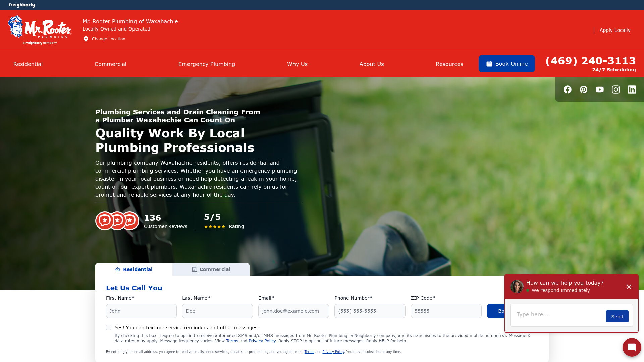Switch to the Commercial form tab
Screen dimensions: 644x362
click(x=211, y=269)
